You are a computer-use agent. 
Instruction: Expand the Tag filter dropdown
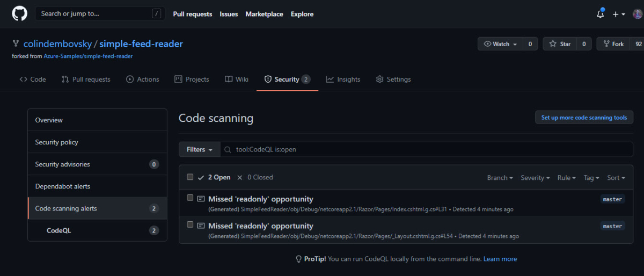click(592, 178)
